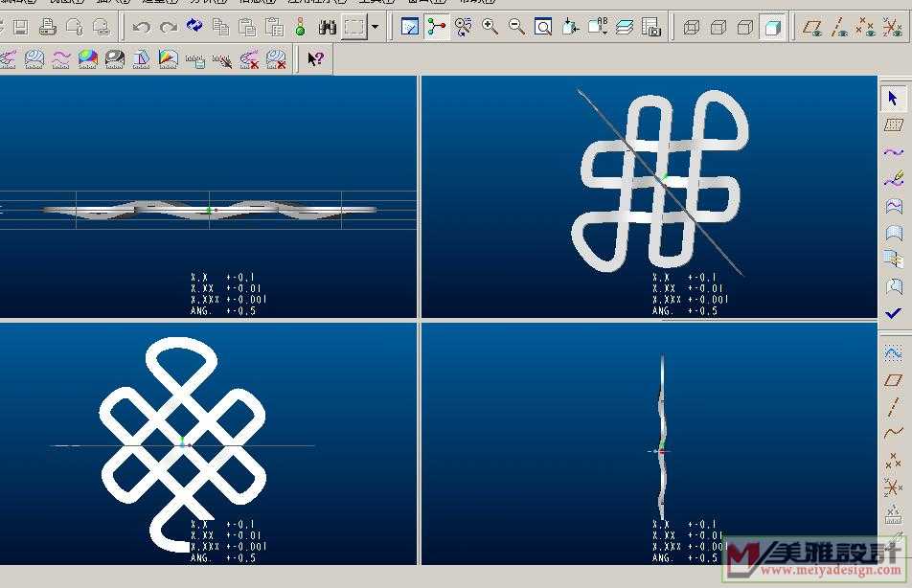The image size is (912, 588).
Task: Click the hide all analysis icon
Action: (221, 60)
